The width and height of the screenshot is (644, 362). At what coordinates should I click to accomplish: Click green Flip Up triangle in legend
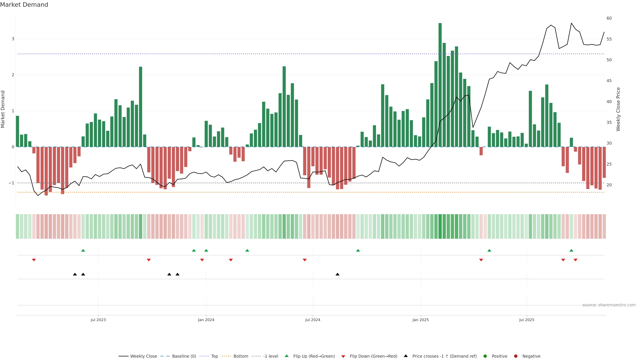click(x=287, y=356)
